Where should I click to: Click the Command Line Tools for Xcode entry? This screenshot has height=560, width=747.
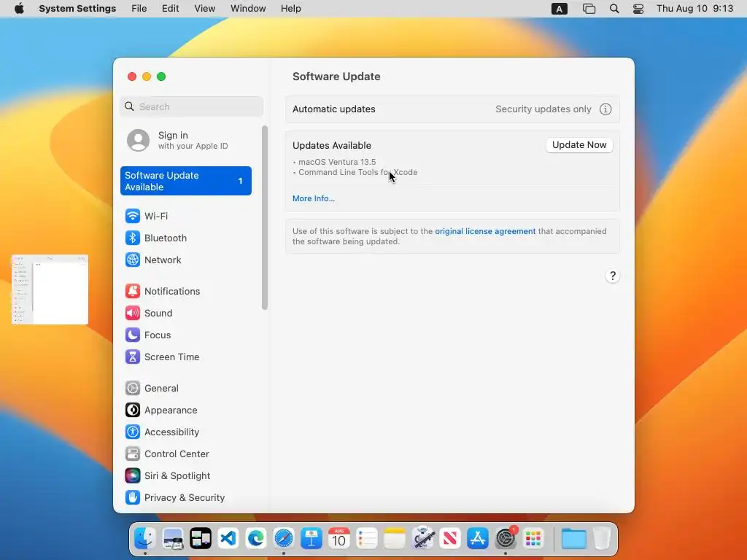click(357, 172)
